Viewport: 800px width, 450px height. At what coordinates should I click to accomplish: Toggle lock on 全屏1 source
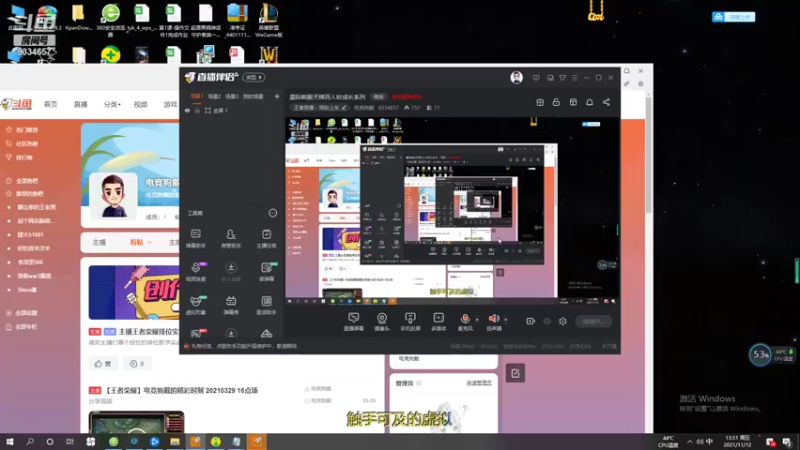(x=197, y=110)
